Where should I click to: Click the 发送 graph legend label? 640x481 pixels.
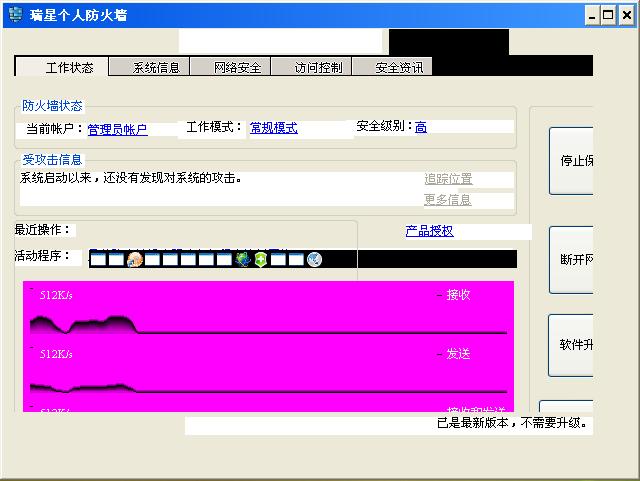(x=458, y=354)
